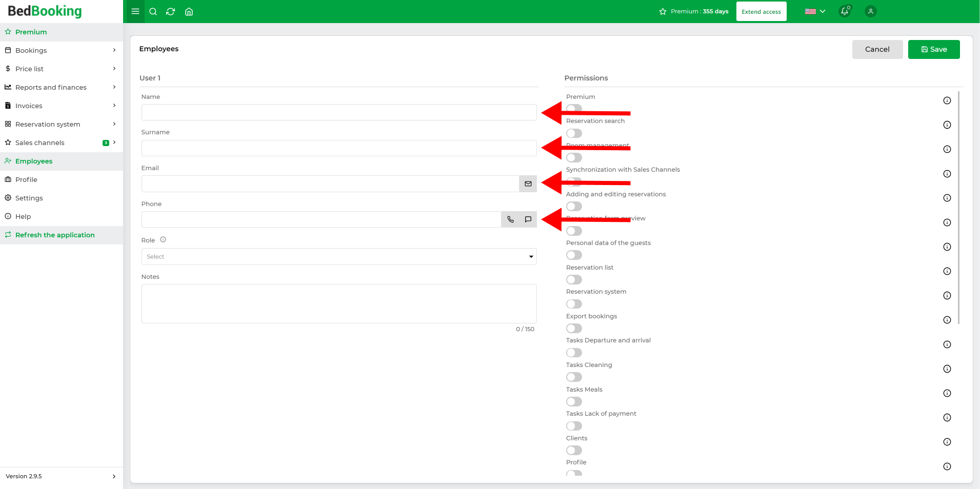
Task: Open the Role select dropdown
Action: click(x=339, y=257)
